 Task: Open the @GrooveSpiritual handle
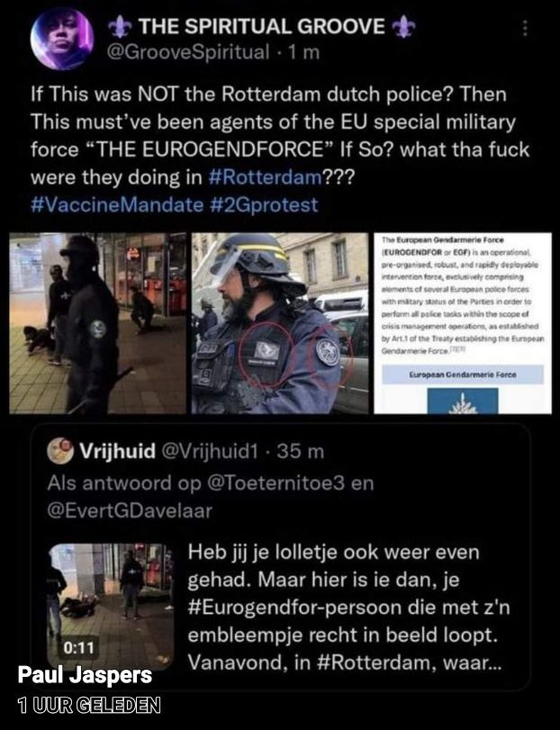(188, 52)
